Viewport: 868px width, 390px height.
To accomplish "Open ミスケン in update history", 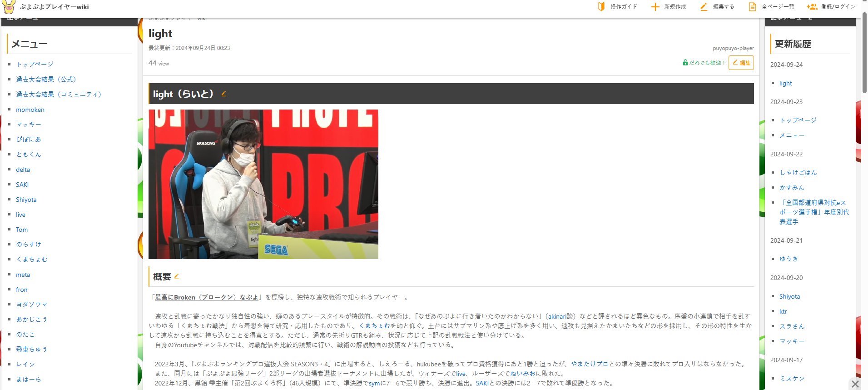I will (x=792, y=378).
